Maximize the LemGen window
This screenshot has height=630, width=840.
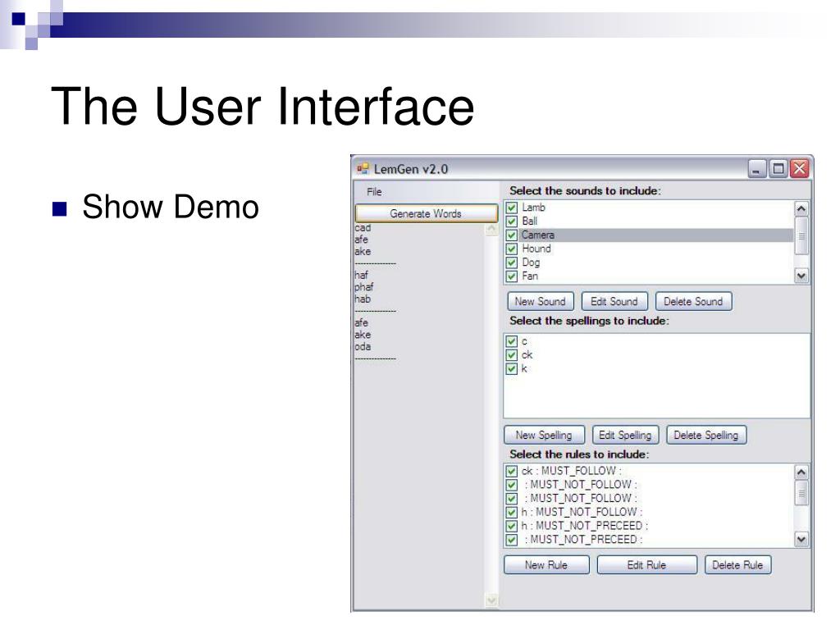coord(778,169)
